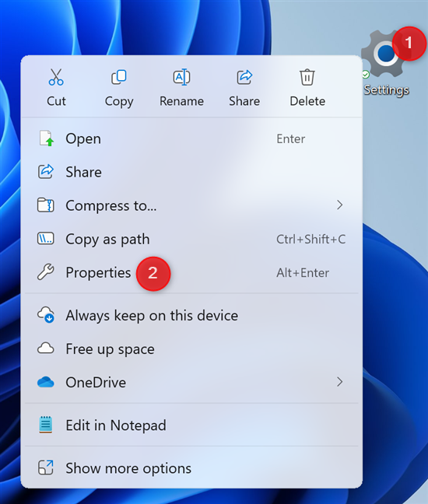Image resolution: width=428 pixels, height=504 pixels.
Task: Click the Rename icon
Action: (x=181, y=77)
